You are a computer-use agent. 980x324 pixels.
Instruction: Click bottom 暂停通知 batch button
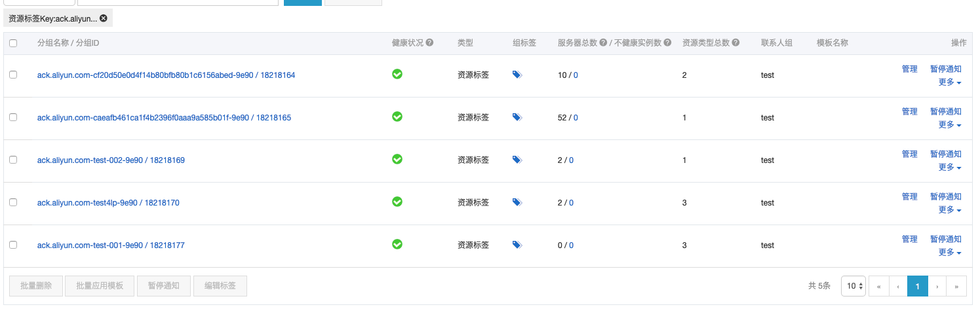coord(164,286)
